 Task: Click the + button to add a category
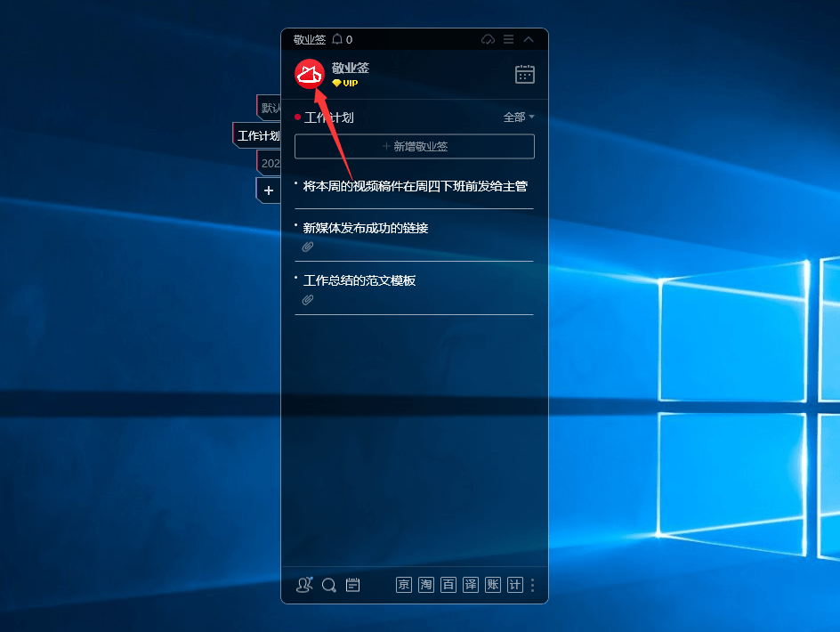pos(268,190)
